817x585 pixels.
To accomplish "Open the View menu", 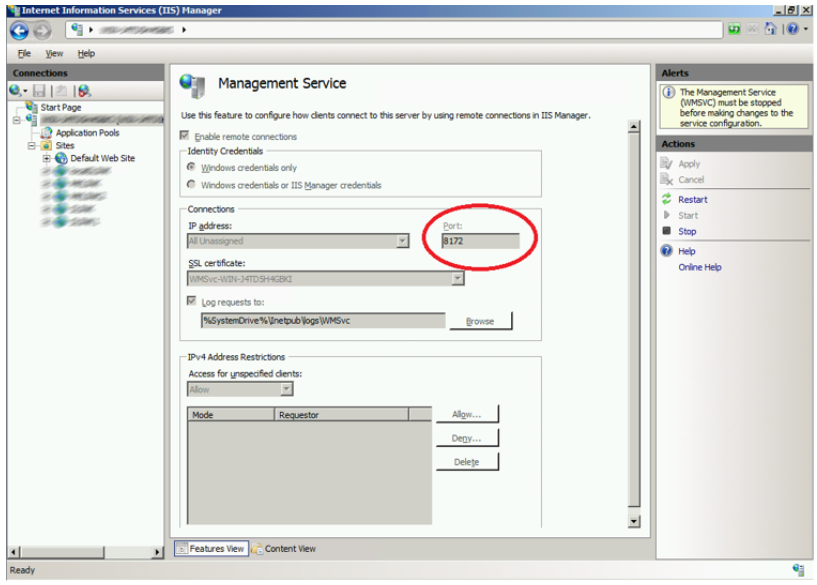I will [53, 53].
